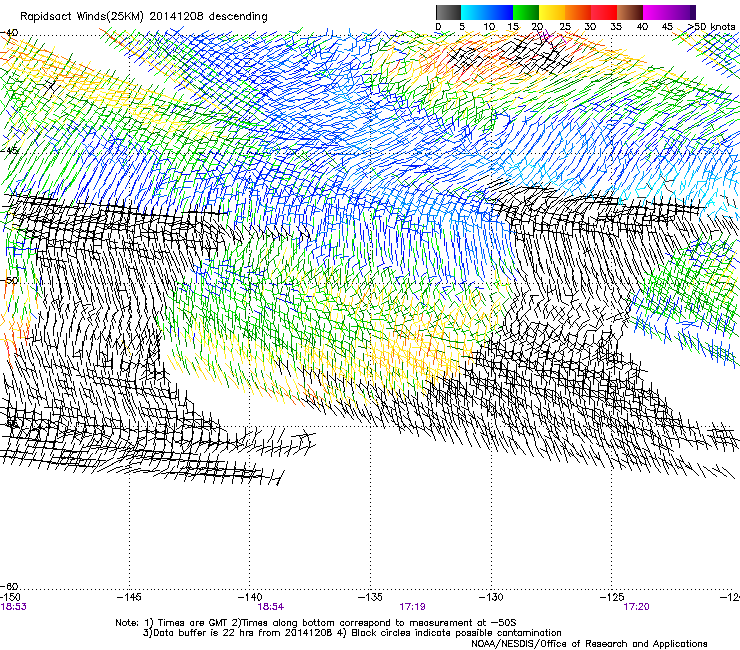Click the NOAA/NESDIS credit line

pyautogui.click(x=589, y=644)
